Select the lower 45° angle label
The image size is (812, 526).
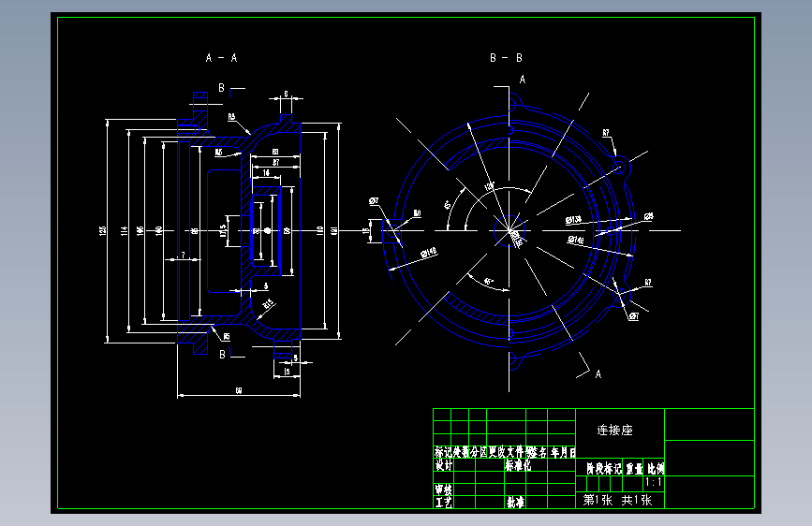coord(488,282)
